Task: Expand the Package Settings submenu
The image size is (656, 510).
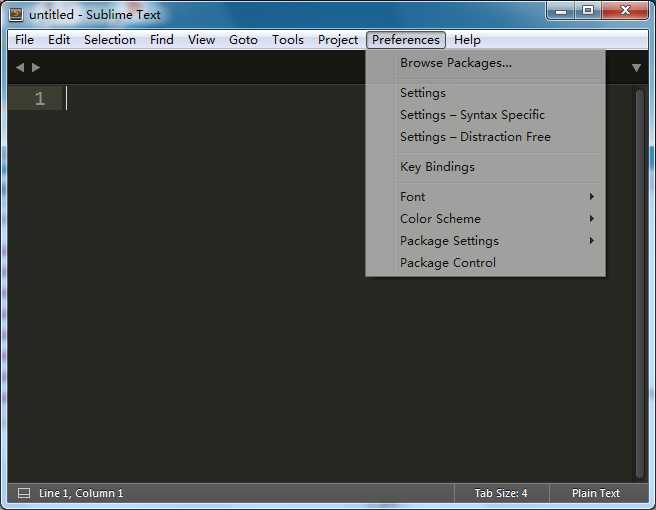Action: [x=485, y=241]
